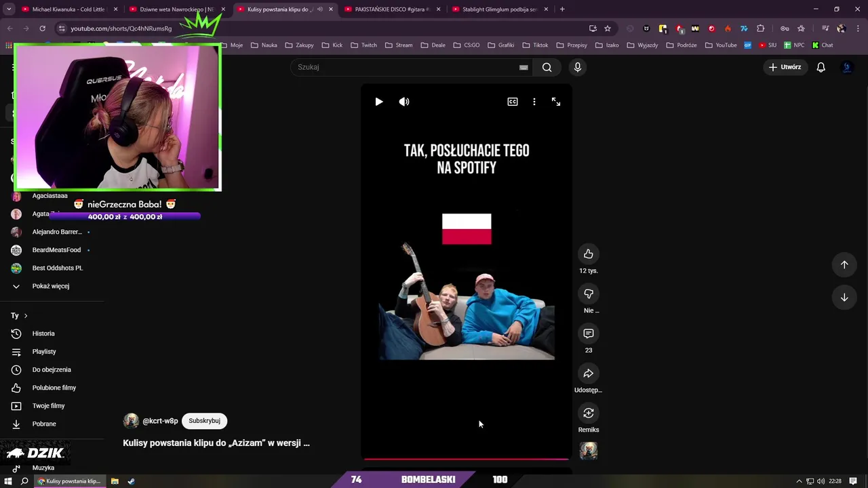
Task: Open the Twitch bookmarks folder
Action: (363, 45)
